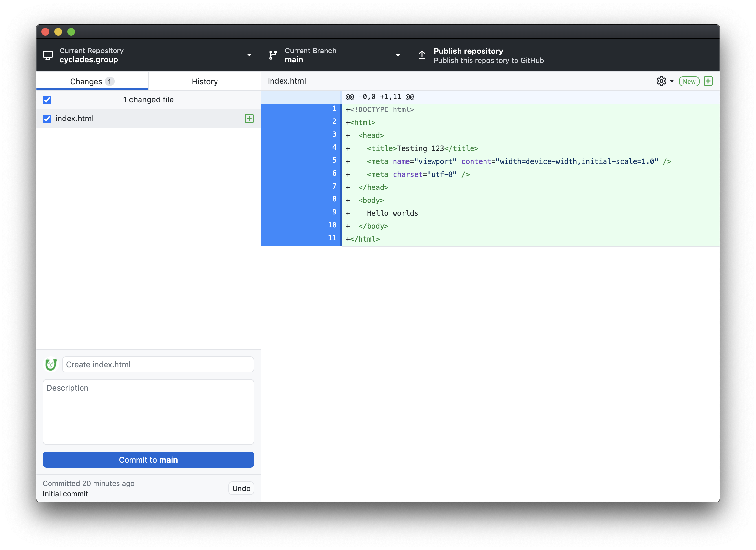This screenshot has width=756, height=550.
Task: Uncheck the all changed files checkbox
Action: (x=47, y=100)
